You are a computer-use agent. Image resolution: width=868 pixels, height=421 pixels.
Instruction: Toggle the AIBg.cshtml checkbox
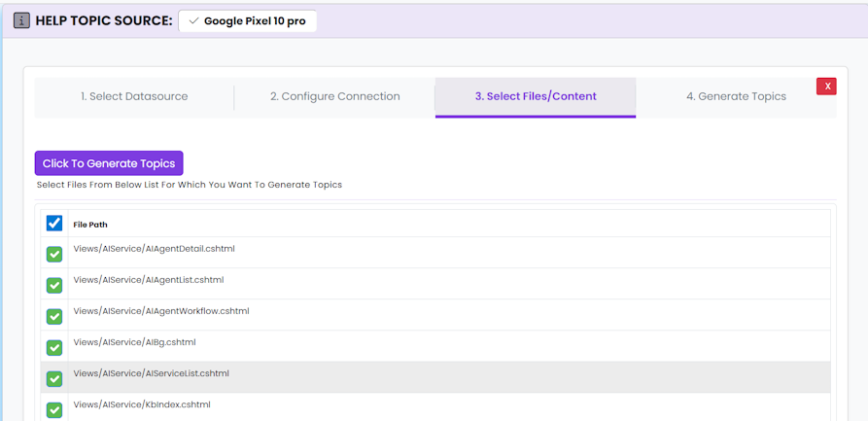(x=54, y=348)
